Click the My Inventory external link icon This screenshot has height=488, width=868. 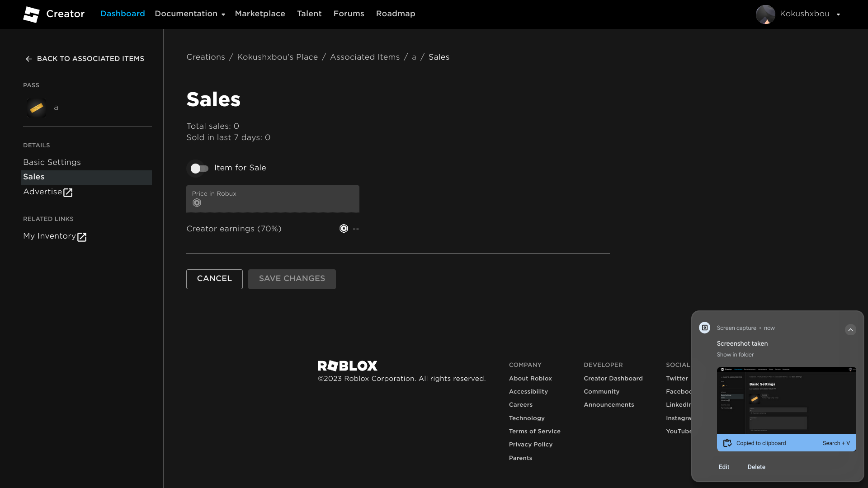click(x=82, y=237)
